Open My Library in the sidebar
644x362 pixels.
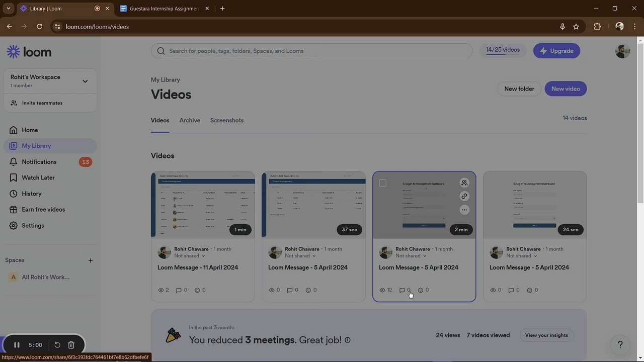(50, 146)
